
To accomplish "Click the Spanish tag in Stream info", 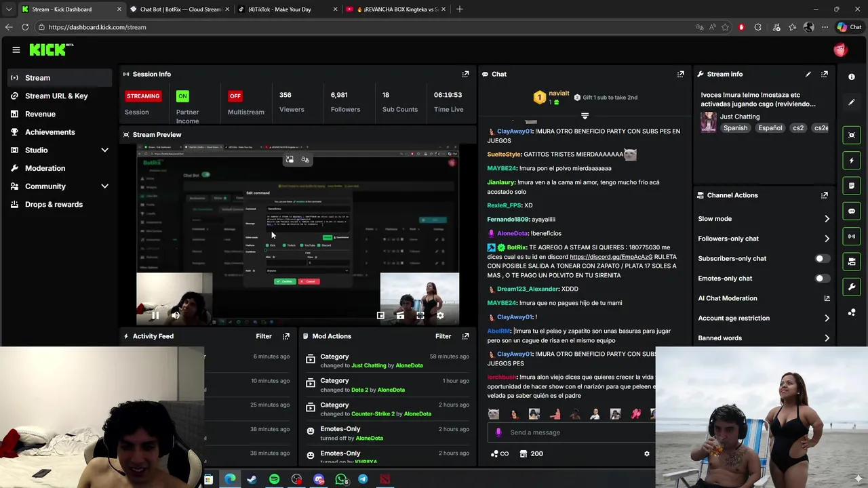I will pos(735,128).
